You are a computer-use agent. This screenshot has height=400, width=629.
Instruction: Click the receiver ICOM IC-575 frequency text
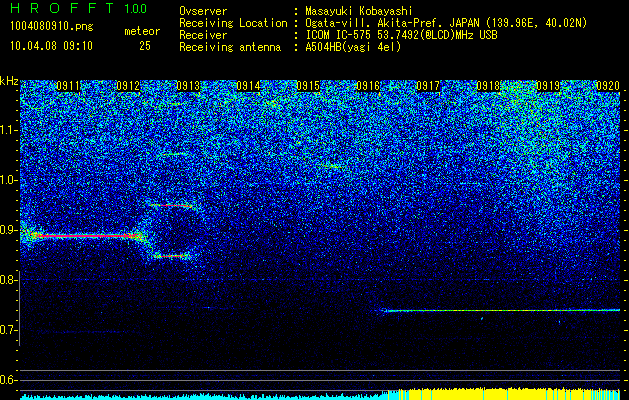point(401,35)
